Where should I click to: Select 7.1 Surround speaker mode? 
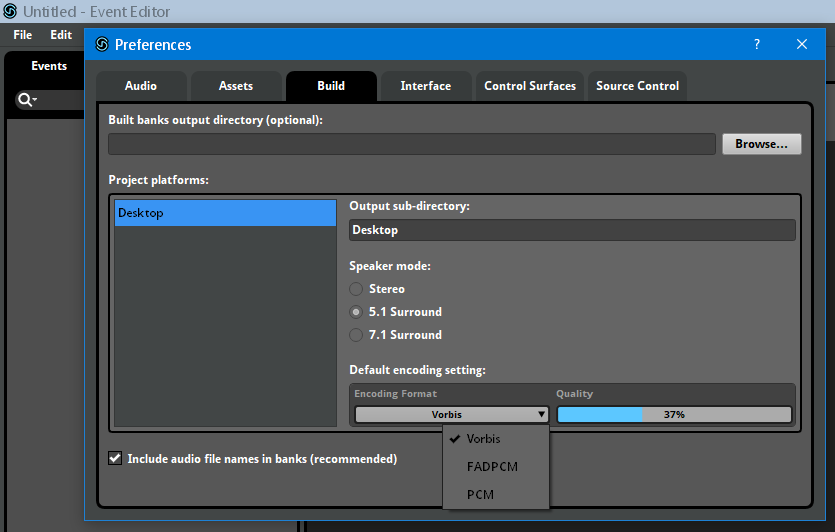click(x=356, y=335)
